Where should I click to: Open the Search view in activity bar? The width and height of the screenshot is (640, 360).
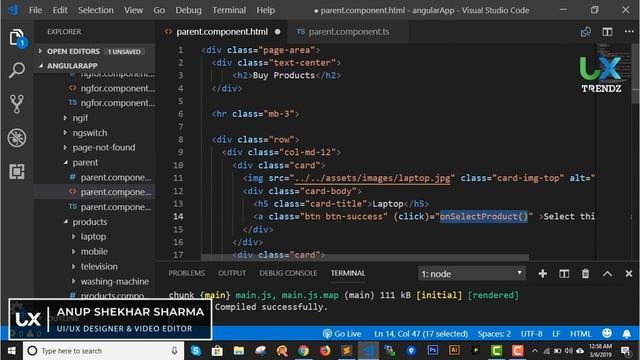17,71
